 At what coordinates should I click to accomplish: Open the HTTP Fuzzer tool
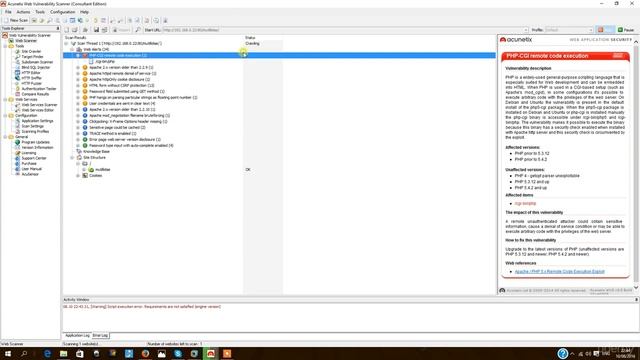31,83
